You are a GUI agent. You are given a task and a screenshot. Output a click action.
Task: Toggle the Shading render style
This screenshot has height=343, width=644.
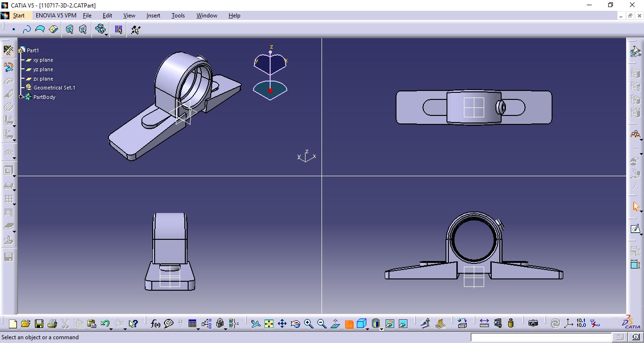(x=375, y=324)
